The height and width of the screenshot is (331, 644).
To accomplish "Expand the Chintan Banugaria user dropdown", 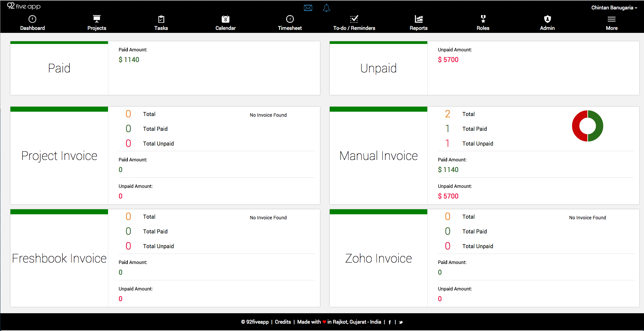I will 614,7.
